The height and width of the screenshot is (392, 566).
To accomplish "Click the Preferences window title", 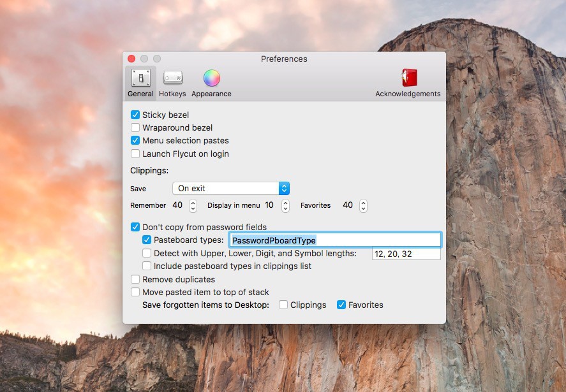I will point(284,59).
